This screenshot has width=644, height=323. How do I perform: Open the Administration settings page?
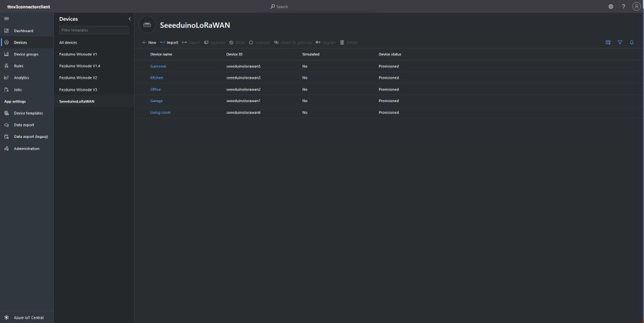(26, 149)
